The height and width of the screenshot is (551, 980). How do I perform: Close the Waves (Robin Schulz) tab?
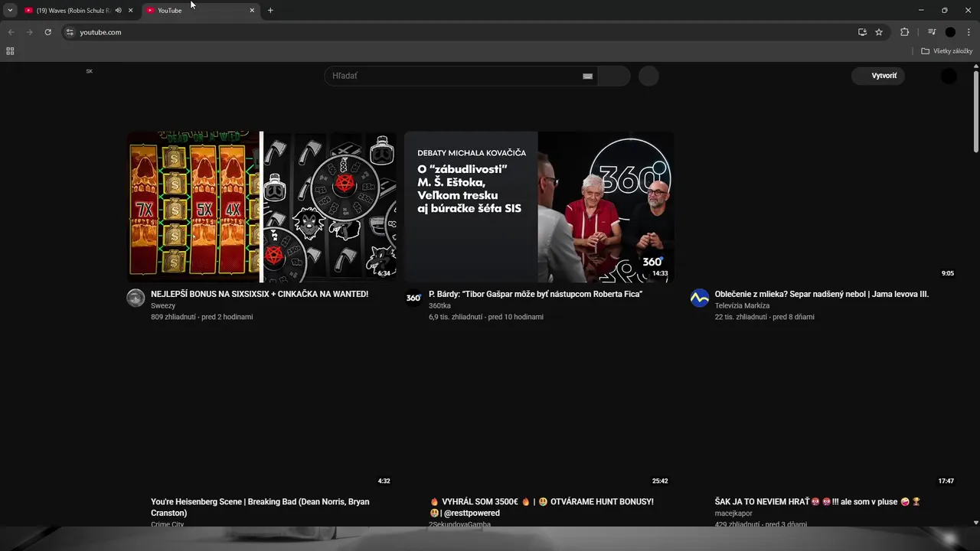pyautogui.click(x=130, y=10)
